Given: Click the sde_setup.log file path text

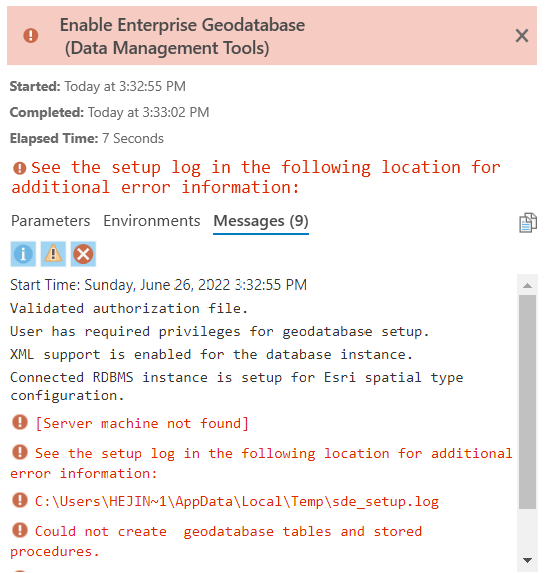Looking at the screenshot, I should tap(237, 502).
